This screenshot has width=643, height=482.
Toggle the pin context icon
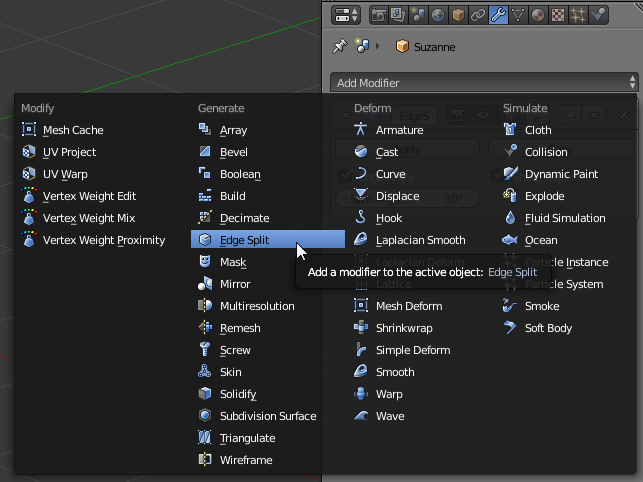(x=340, y=46)
